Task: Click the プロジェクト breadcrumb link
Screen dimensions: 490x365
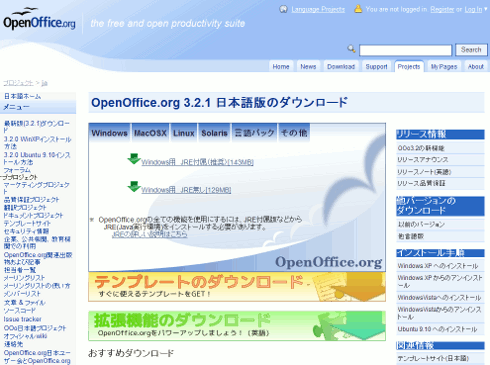Action: (x=18, y=83)
